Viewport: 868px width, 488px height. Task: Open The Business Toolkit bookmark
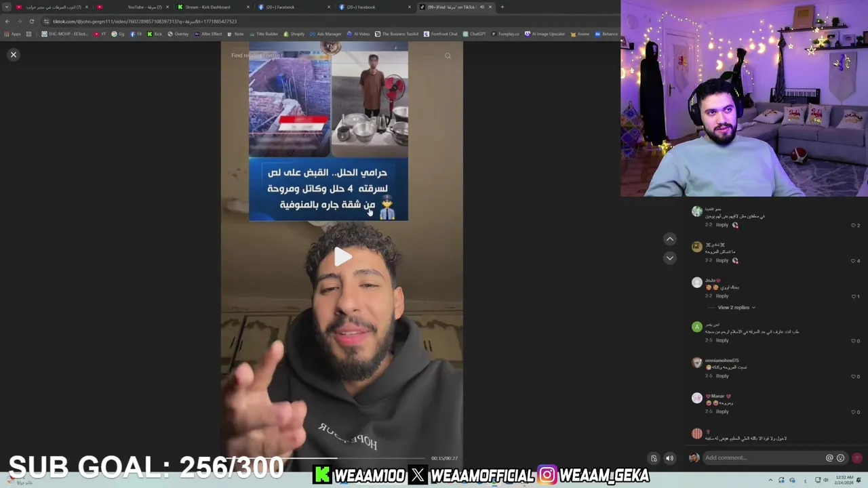pyautogui.click(x=397, y=34)
